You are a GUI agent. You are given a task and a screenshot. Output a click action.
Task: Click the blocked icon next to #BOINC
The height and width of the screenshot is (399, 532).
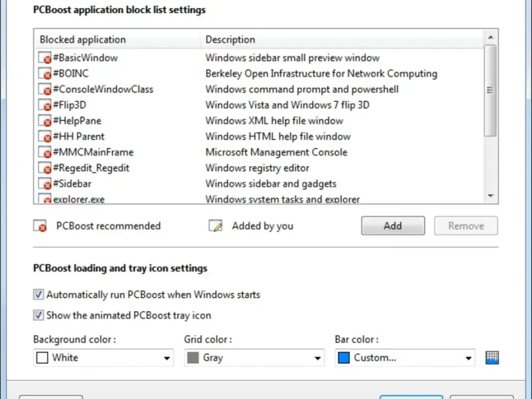(45, 74)
